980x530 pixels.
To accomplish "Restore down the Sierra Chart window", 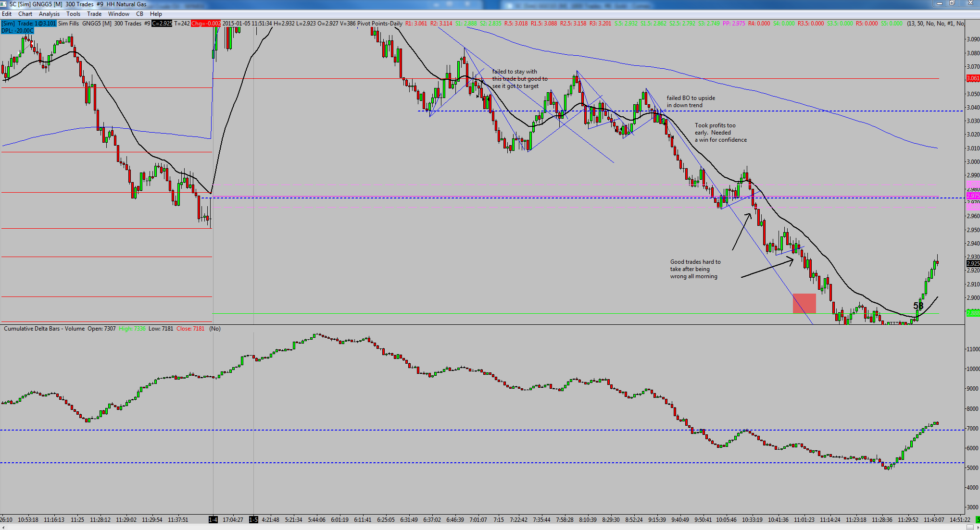I will click(952, 3).
